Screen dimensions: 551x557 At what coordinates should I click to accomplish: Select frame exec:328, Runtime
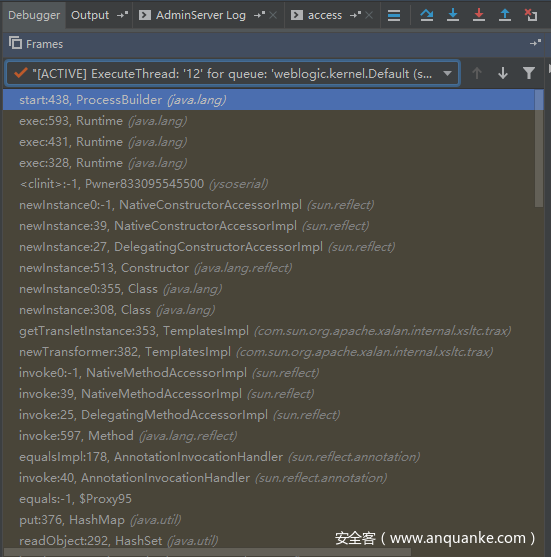[x=268, y=163]
